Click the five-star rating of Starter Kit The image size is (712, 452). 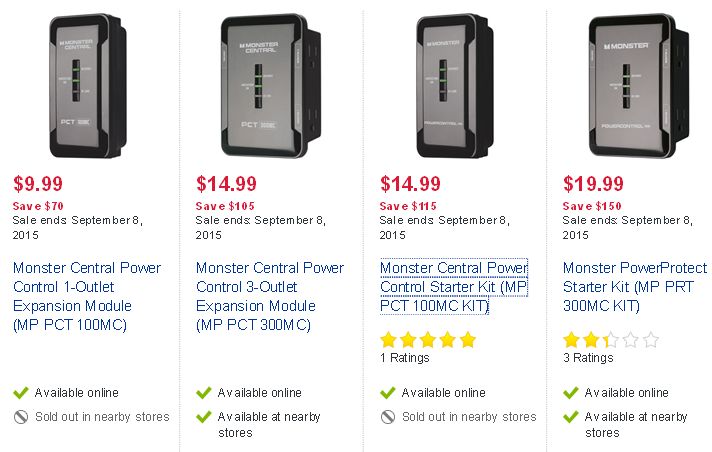click(x=428, y=339)
